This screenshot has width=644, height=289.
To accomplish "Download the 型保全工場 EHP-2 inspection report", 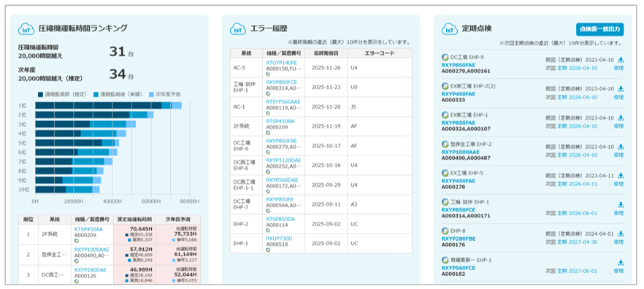I will (x=621, y=147).
